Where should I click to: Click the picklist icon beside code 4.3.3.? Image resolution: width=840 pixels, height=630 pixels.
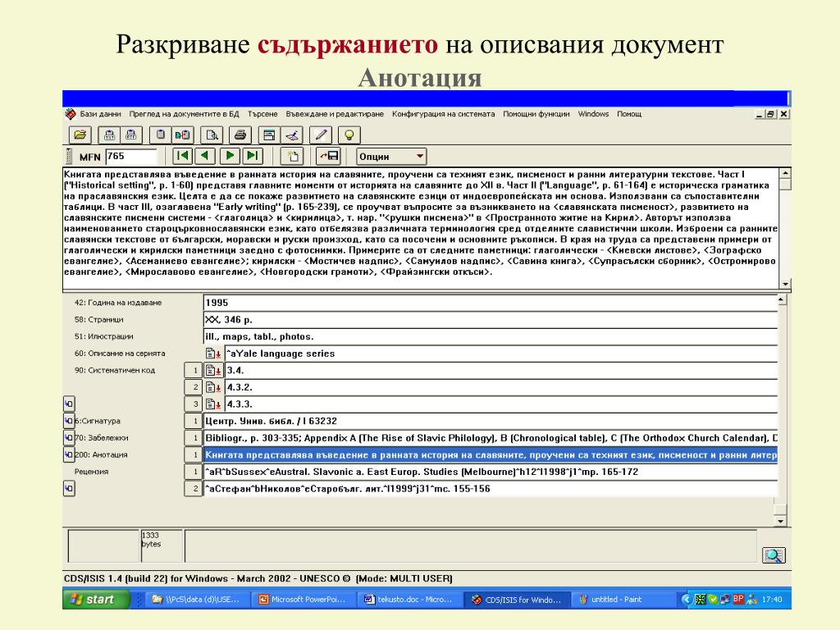213,404
